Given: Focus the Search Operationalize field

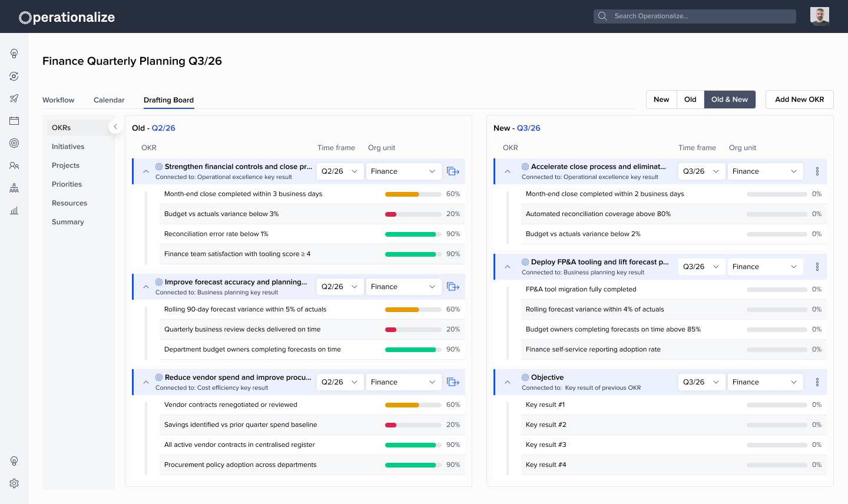Looking at the screenshot, I should (x=695, y=16).
